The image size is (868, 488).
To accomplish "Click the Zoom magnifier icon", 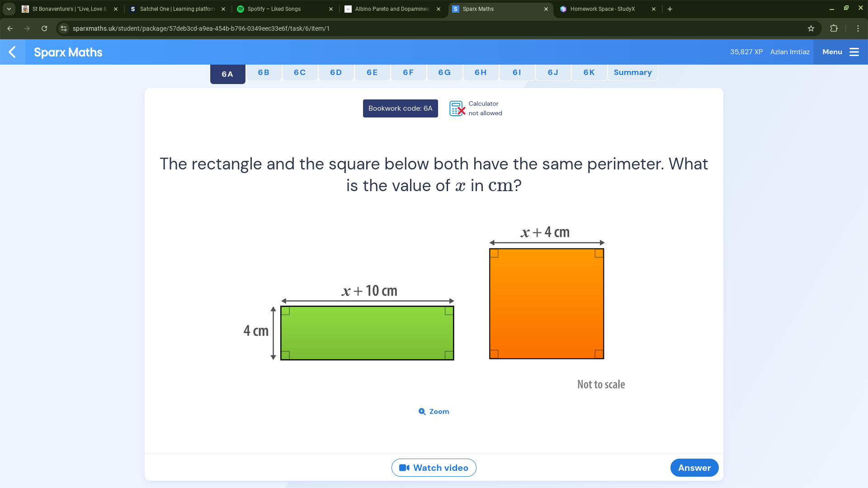I will click(422, 412).
